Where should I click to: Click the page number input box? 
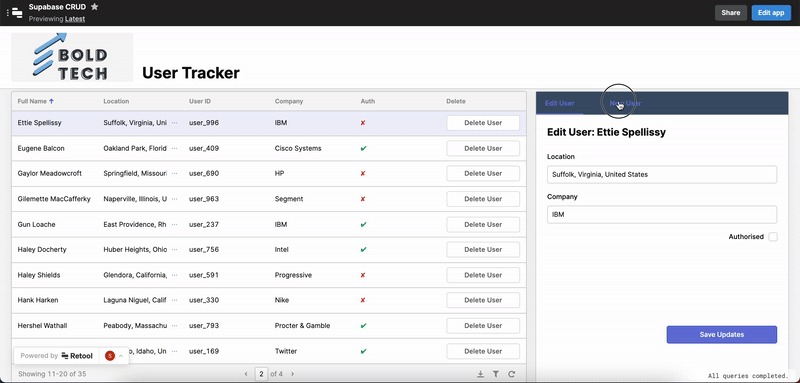pyautogui.click(x=261, y=374)
